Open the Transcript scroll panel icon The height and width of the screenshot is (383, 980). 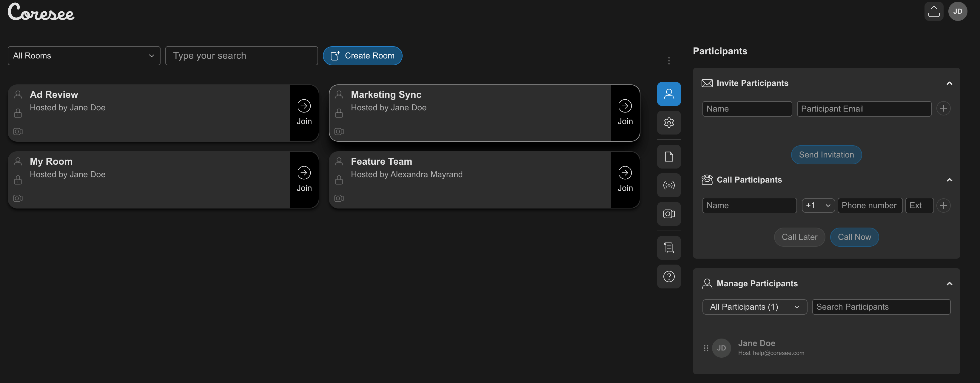tap(669, 248)
